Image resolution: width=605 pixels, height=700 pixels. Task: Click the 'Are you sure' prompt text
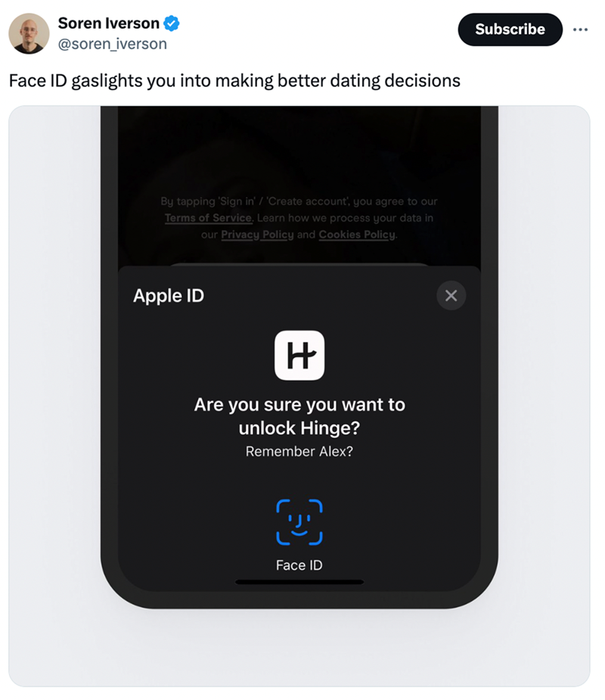coord(299,416)
